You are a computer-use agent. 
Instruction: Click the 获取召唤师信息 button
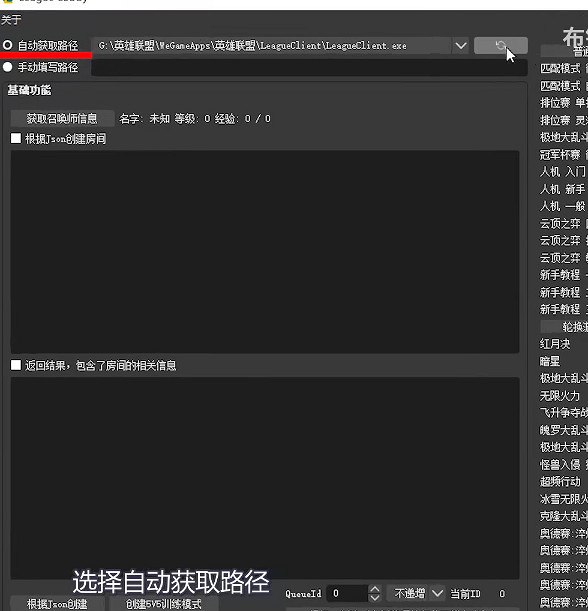pos(62,118)
